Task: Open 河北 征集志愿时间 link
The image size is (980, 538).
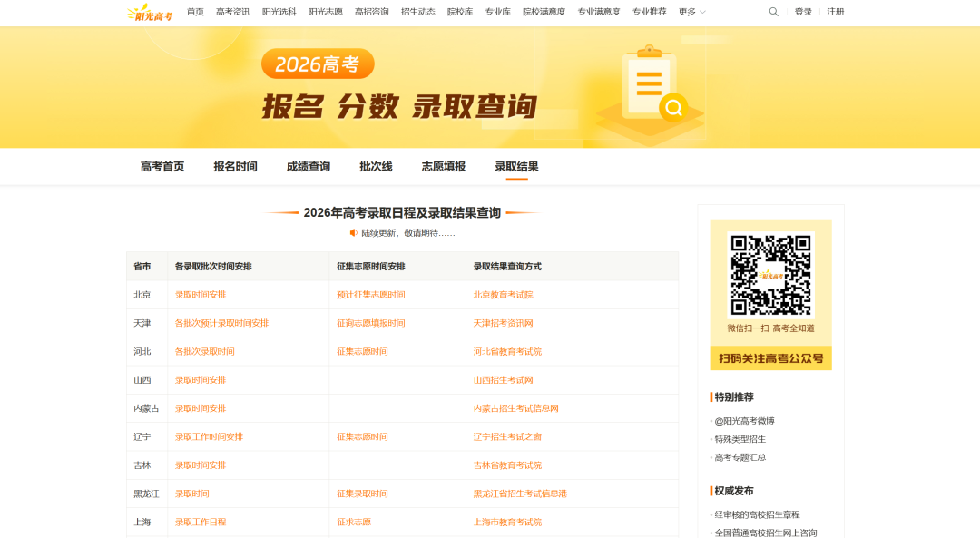Action: (x=362, y=352)
